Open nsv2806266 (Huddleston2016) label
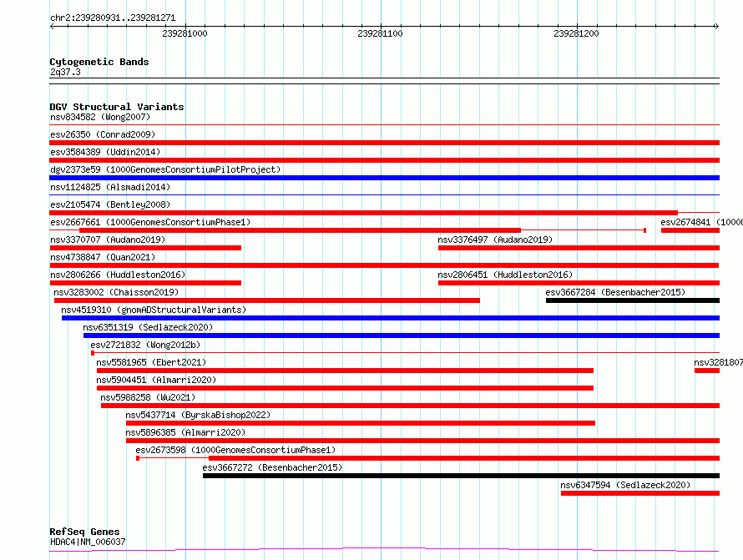Viewport: 743px width, 560px height. [118, 275]
